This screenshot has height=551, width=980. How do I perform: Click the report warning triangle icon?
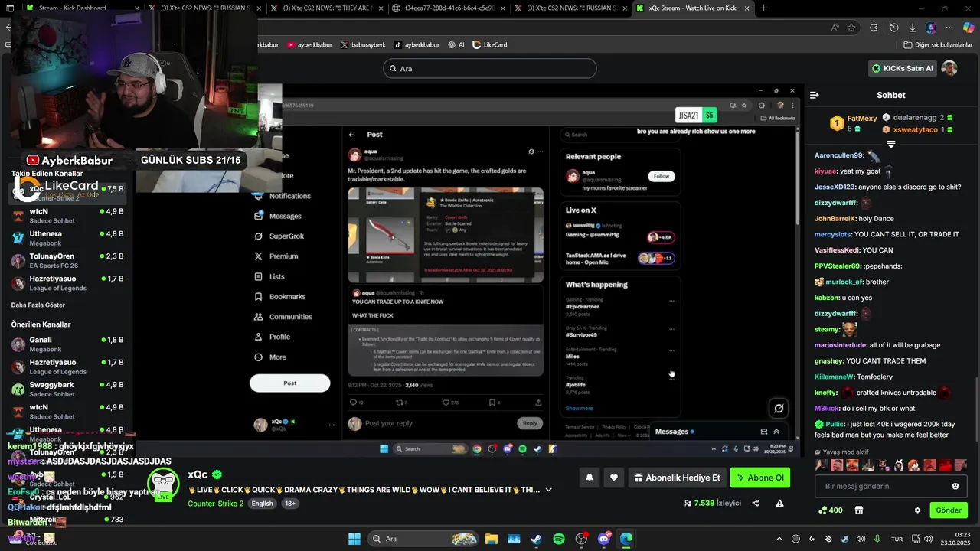point(779,503)
